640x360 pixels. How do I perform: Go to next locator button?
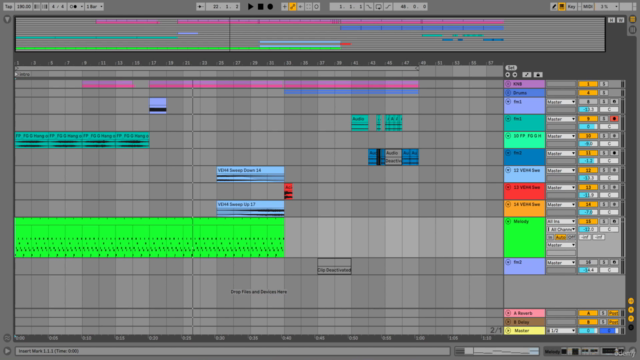[x=515, y=75]
